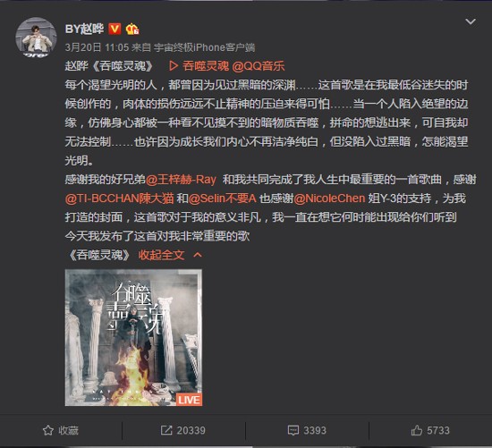Play the 吞噬灵魂 song link icon
The width and height of the screenshot is (492, 448).
[x=174, y=66]
